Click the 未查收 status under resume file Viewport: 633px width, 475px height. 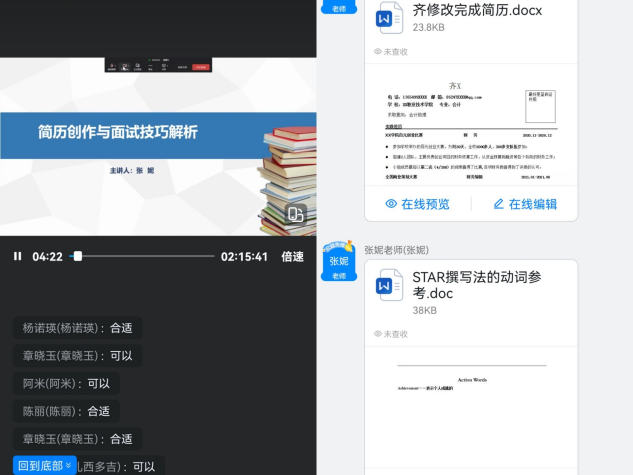[x=390, y=51]
